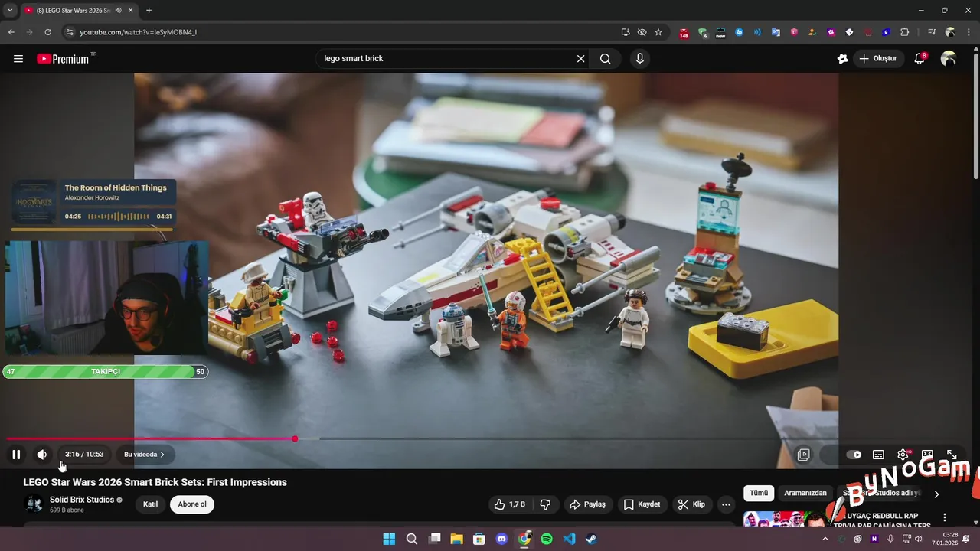Open Oluştur create menu
Image resolution: width=980 pixels, height=551 pixels.
coord(877,59)
